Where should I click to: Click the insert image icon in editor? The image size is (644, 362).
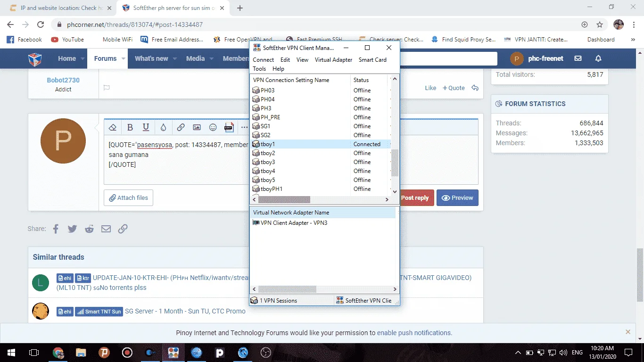pos(197,127)
